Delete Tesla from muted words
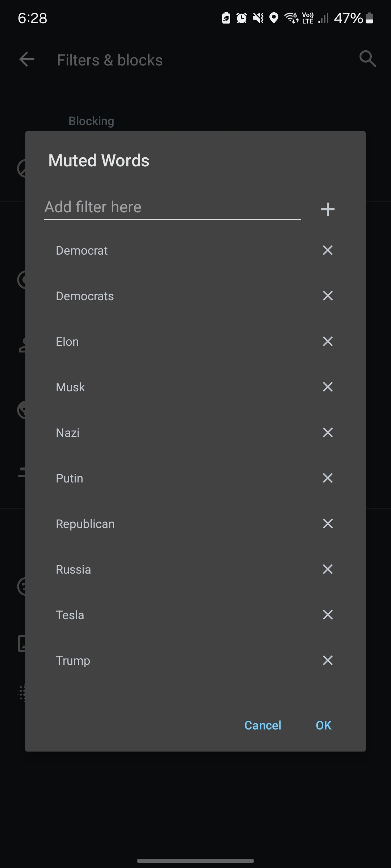The width and height of the screenshot is (391, 868). [x=328, y=615]
